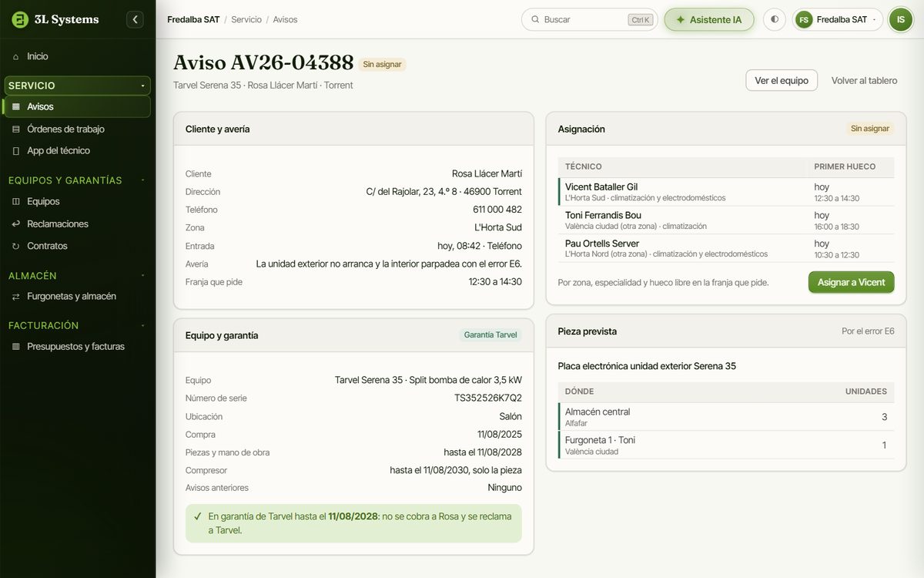Click the Furgonetas y almacén swap icon
The height and width of the screenshot is (578, 924).
(16, 297)
